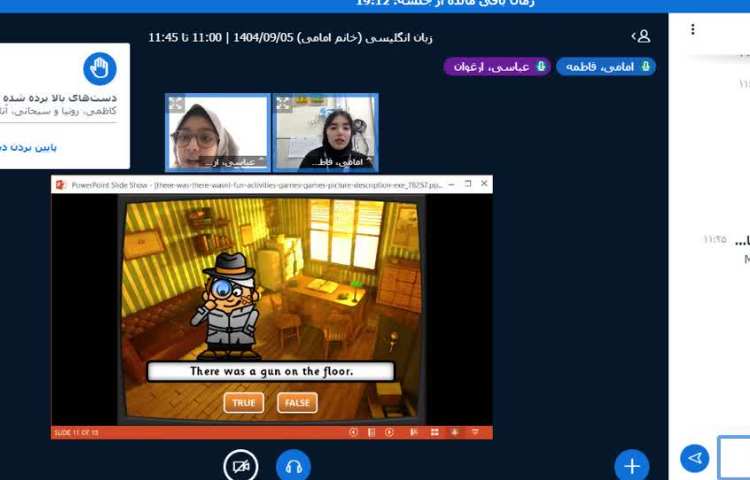Click the class title زبان انگلیسی (خانم امامی)
The width and height of the screenshot is (750, 480).
click(x=364, y=38)
